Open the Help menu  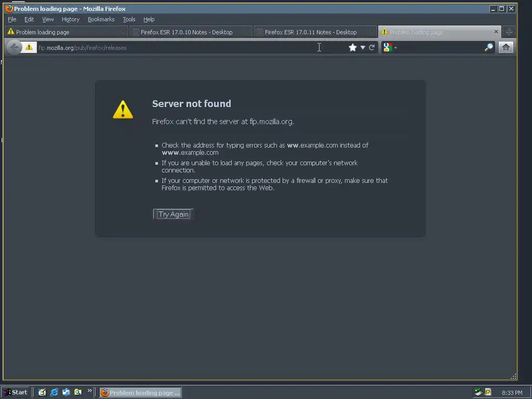[x=149, y=19]
